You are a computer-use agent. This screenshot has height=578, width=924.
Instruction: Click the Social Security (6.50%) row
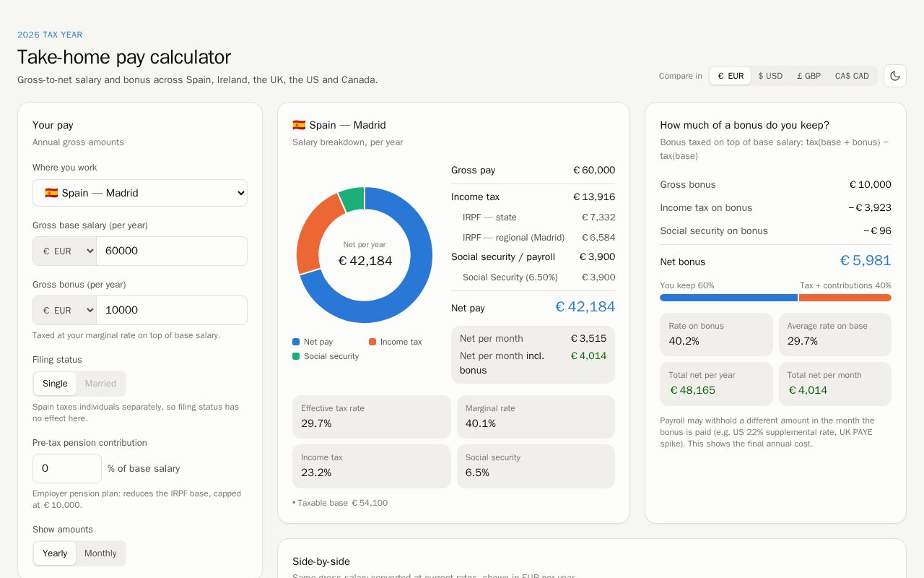(533, 277)
